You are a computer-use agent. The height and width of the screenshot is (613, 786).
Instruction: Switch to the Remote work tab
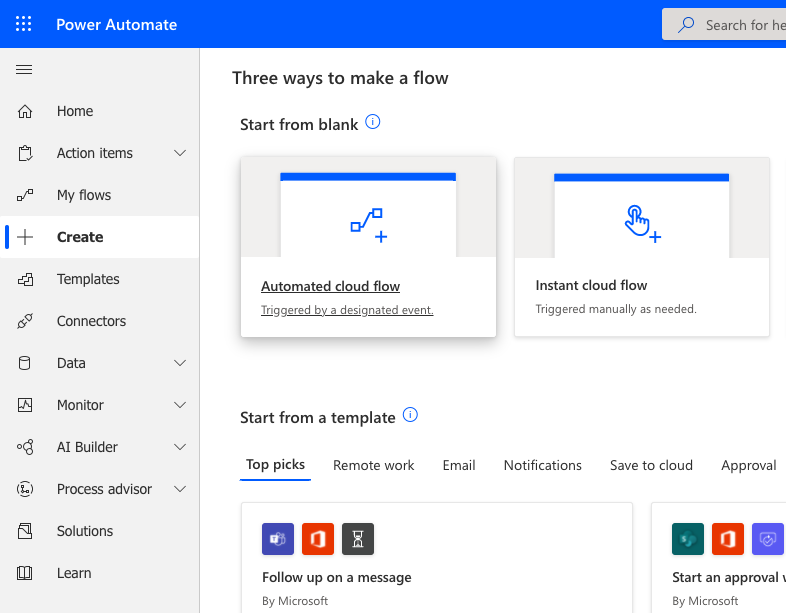pos(373,465)
